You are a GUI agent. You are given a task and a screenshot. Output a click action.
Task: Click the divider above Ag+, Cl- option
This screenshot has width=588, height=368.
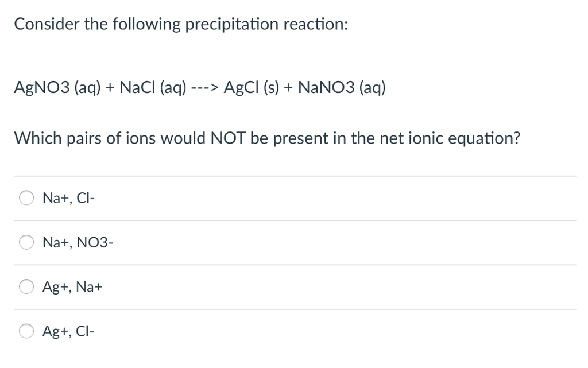click(294, 309)
